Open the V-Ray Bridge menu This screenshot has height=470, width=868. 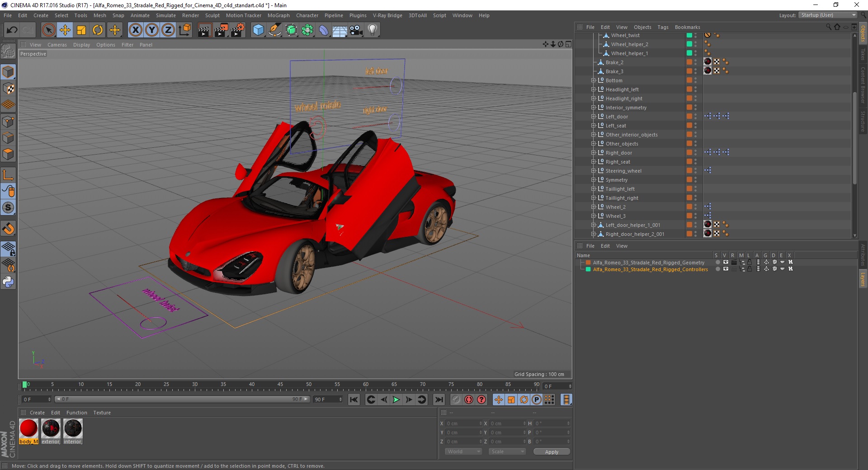click(x=387, y=15)
